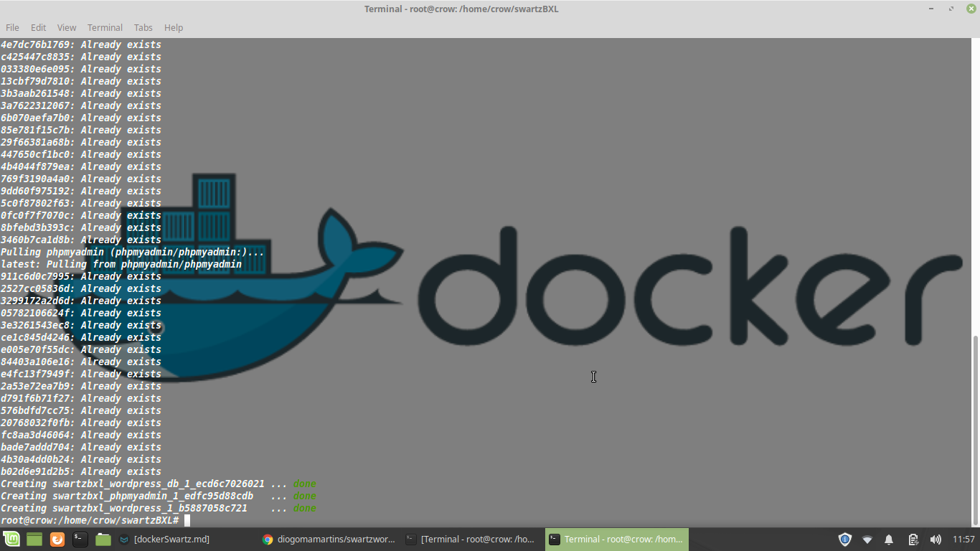980x551 pixels.
Task: Click layer line '911c6d0c7995: Already exists'
Action: coord(81,276)
